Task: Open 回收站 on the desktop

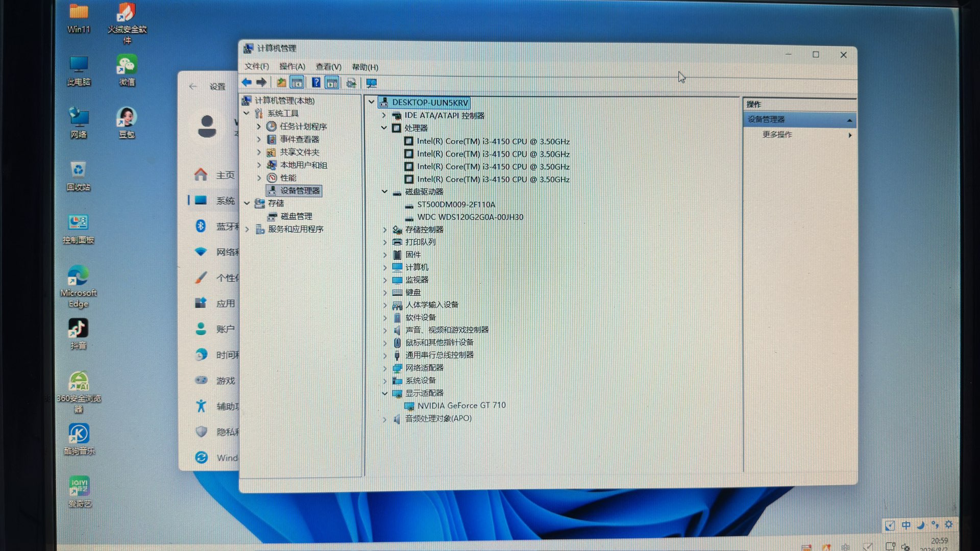Action: (78, 177)
